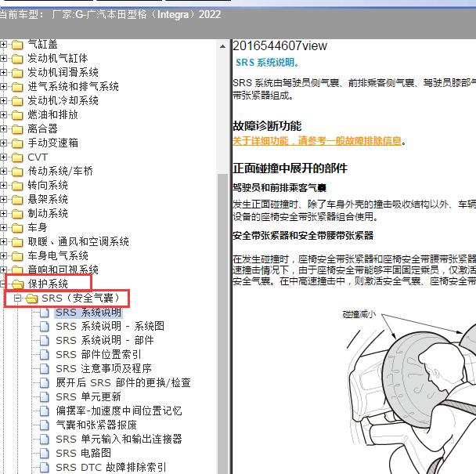Screen dimensions: 476x474
Task: Expand the 传动系统/车桥 node
Action: [3, 171]
